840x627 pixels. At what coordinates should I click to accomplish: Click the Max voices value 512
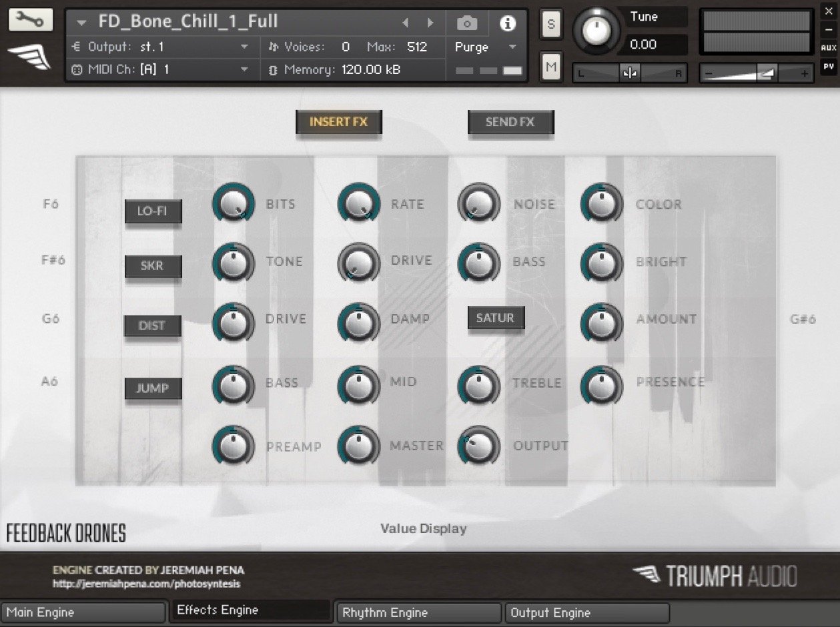(417, 47)
